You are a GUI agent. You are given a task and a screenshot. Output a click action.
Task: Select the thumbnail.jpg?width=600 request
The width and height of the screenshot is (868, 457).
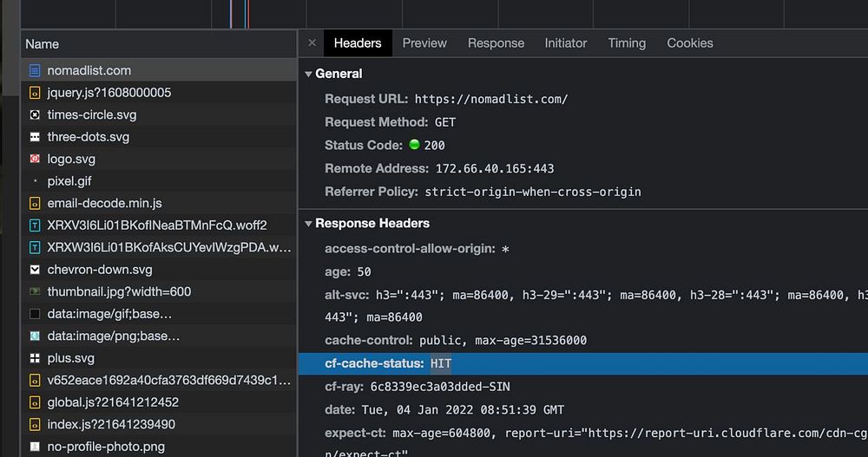point(119,292)
